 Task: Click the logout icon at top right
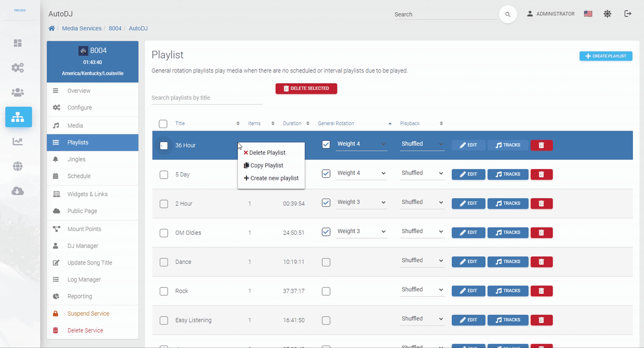628,14
